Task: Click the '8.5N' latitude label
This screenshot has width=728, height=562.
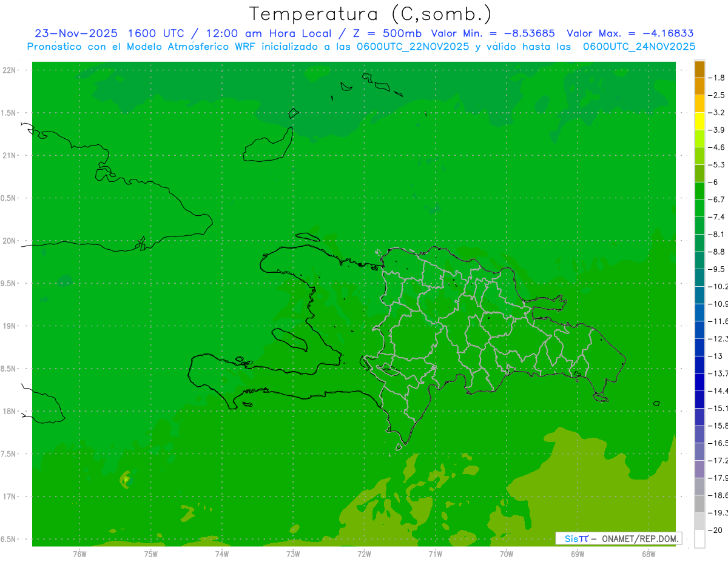Action: [x=8, y=369]
